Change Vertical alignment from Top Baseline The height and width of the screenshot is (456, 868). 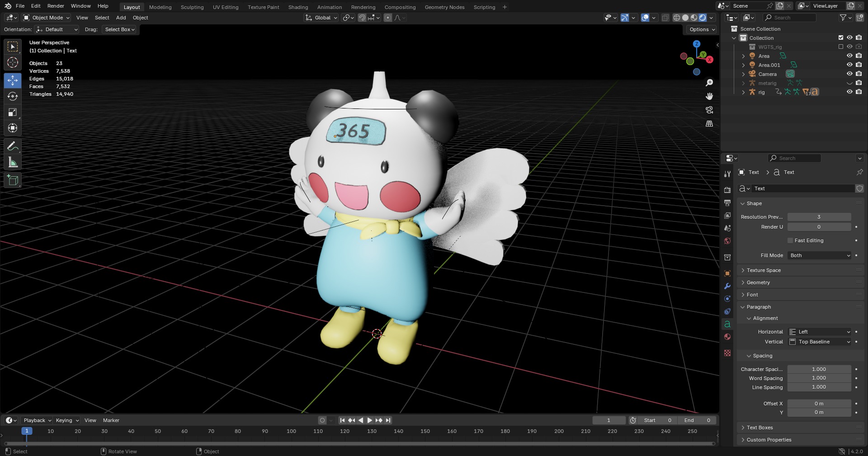(819, 342)
